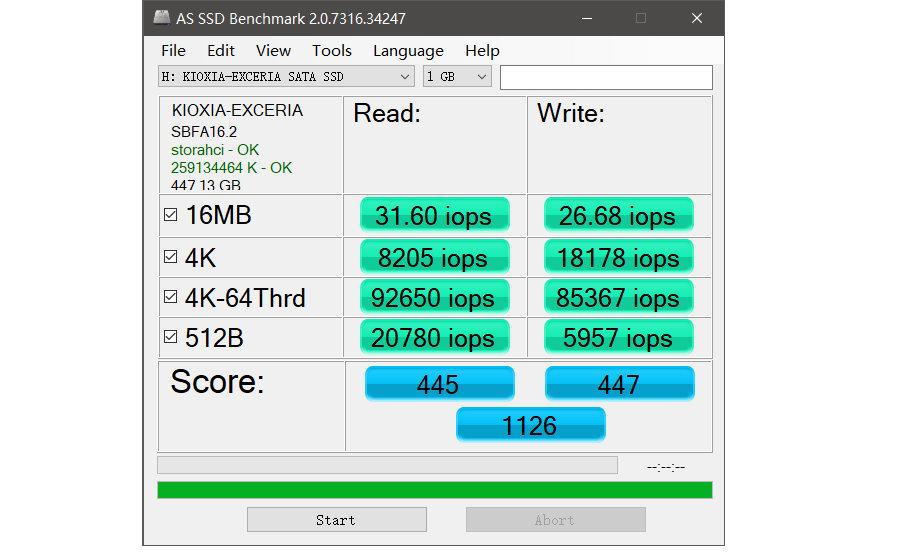
Task: Click the 259134464 K - OK alignment text
Action: tap(231, 168)
